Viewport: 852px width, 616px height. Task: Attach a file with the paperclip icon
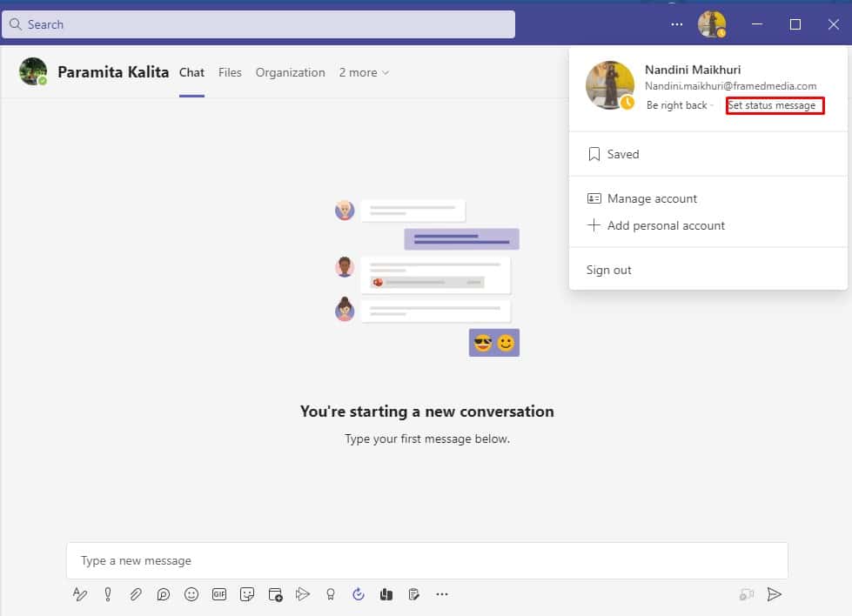[136, 594]
